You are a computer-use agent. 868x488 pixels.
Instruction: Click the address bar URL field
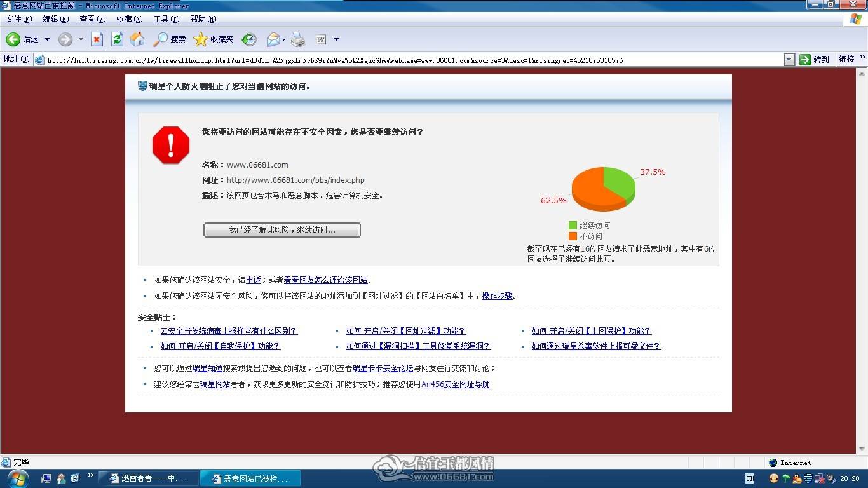click(x=409, y=60)
